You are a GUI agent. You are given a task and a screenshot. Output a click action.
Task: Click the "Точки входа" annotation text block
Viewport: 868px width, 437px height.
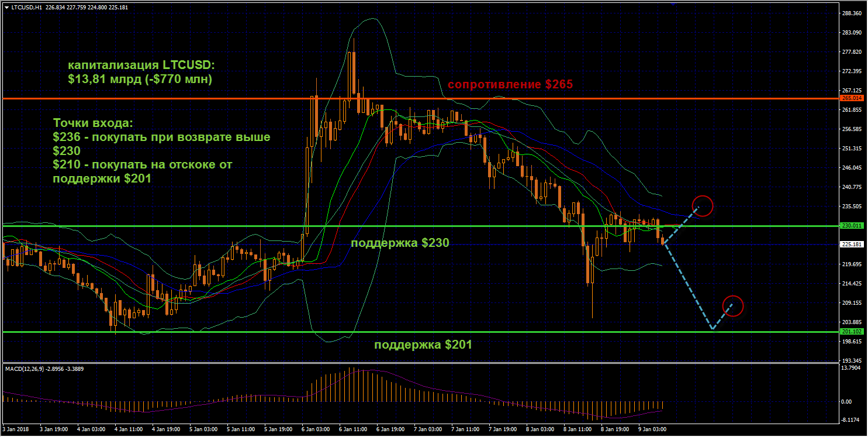coord(161,151)
